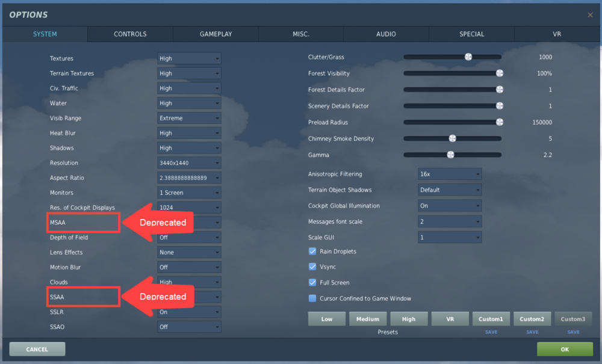Screen dimensions: 602x364
Task: Expand the Lens Effects dropdown
Action: point(189,252)
